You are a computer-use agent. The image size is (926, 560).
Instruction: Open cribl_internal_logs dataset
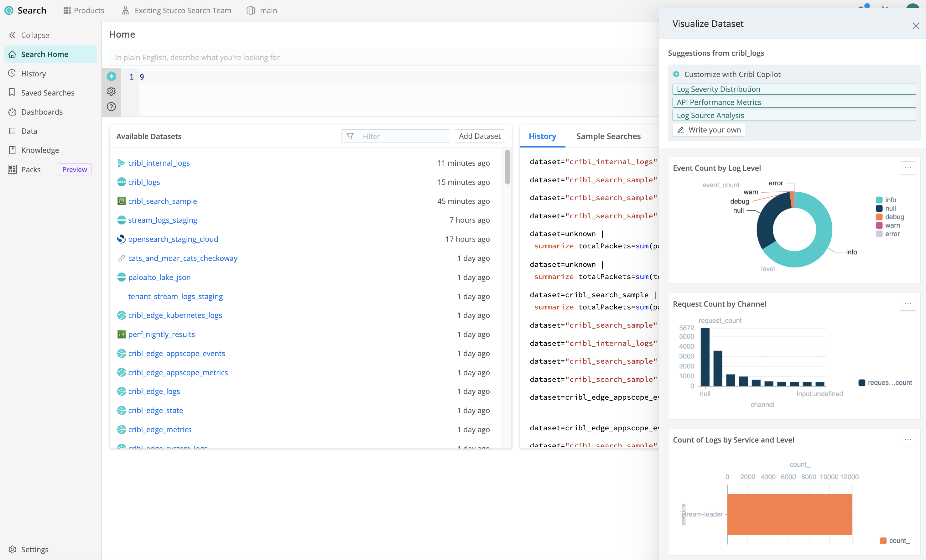159,163
